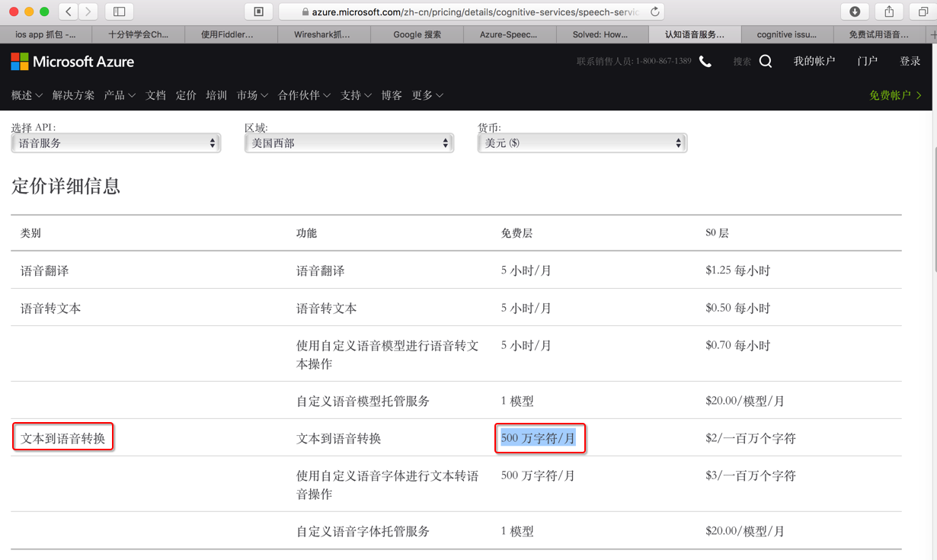Screen dimensions: 937x560
Task: Reload the page with refresh icon
Action: click(x=654, y=11)
